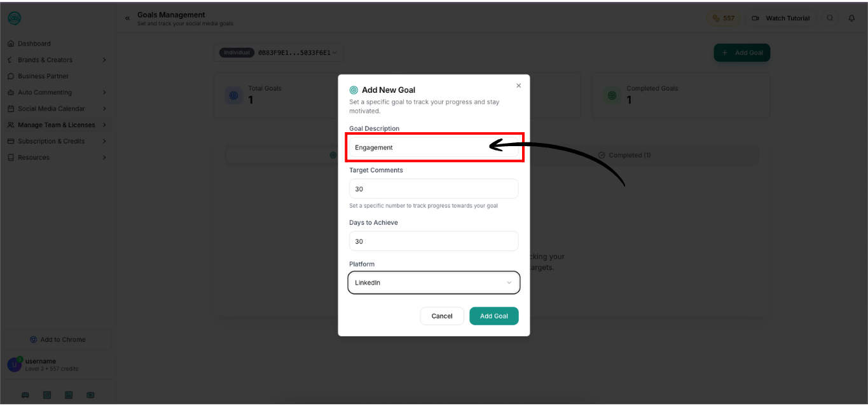Focus the Goal Description input field
Screen dimensions: 868x406
434,147
